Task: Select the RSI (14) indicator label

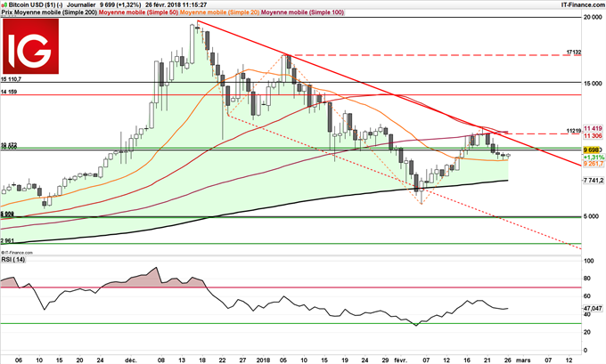Action: 13,260
